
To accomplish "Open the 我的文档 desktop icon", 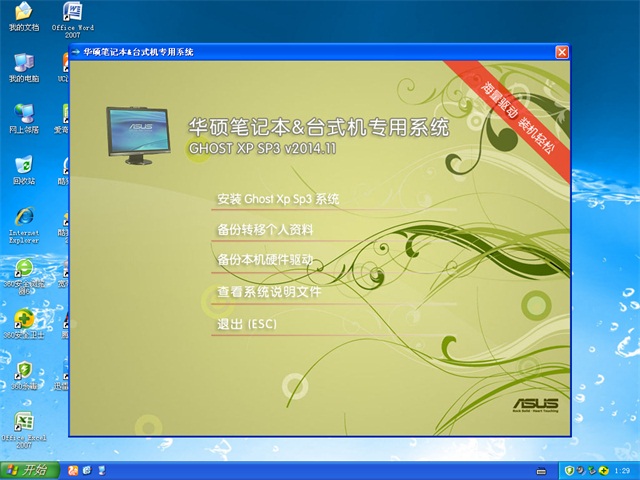I will pos(24,17).
